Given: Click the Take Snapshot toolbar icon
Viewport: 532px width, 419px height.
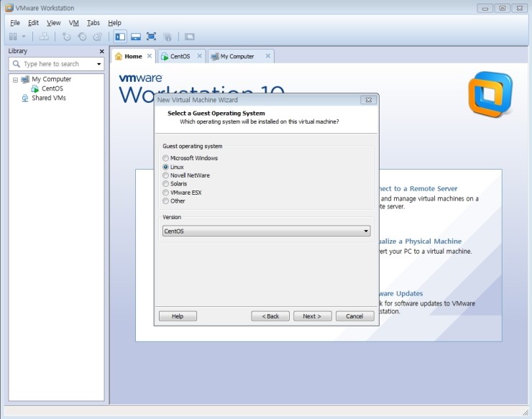Looking at the screenshot, I should tap(66, 37).
